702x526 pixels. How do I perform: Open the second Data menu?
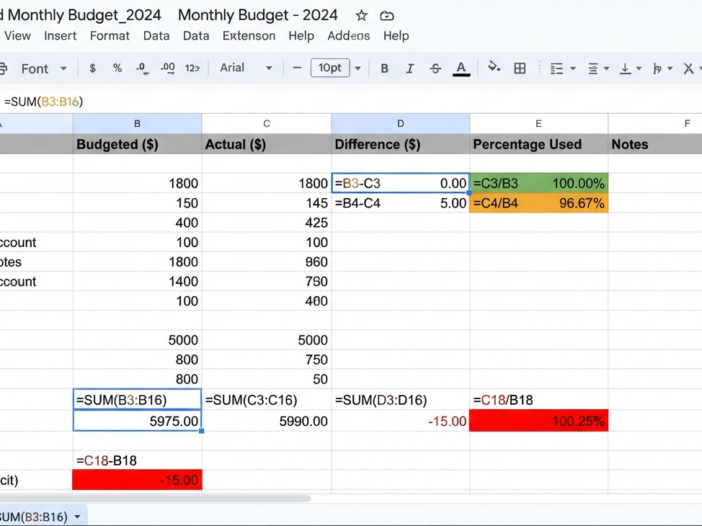point(196,36)
